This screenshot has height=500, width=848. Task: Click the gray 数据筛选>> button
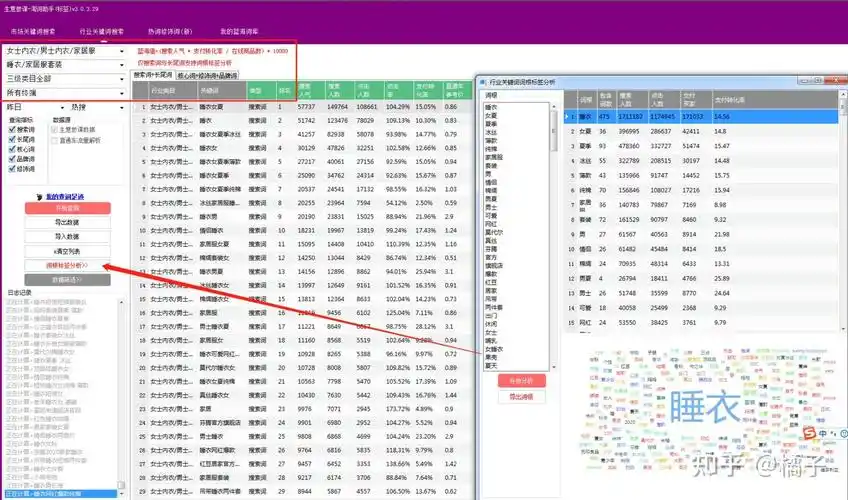pyautogui.click(x=68, y=280)
